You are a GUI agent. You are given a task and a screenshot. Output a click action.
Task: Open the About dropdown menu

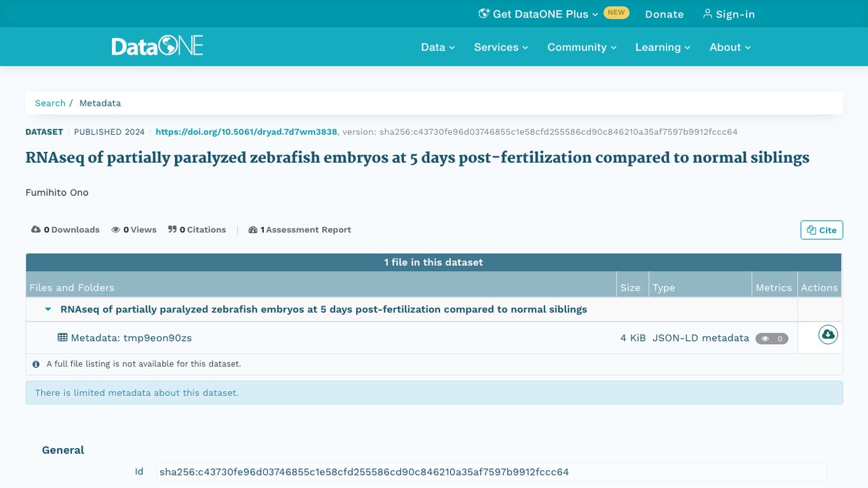[730, 47]
